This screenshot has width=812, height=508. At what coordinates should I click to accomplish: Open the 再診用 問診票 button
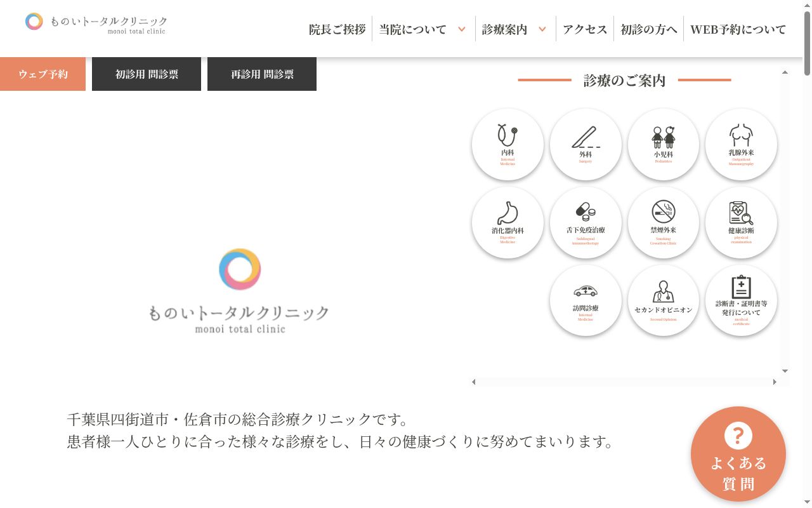tap(262, 74)
